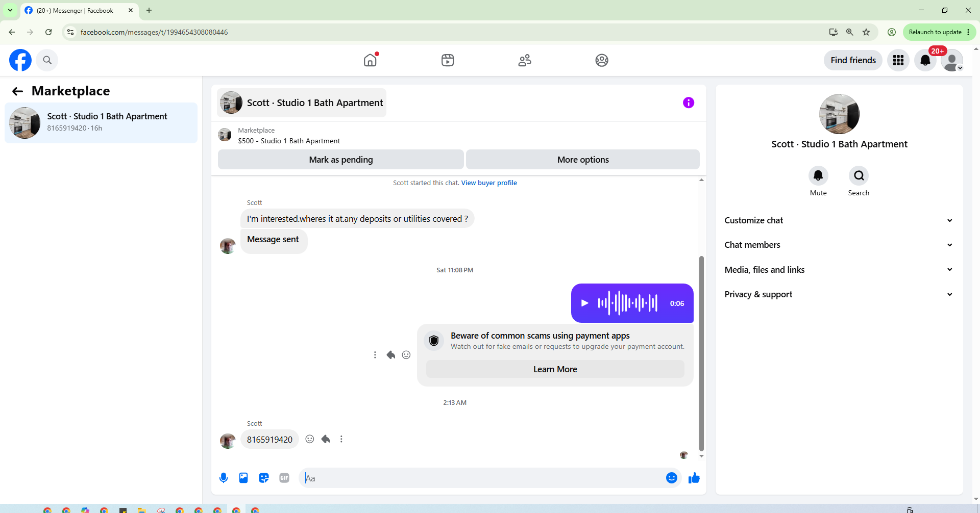Expand the Customize chat section
The image size is (980, 513).
839,220
